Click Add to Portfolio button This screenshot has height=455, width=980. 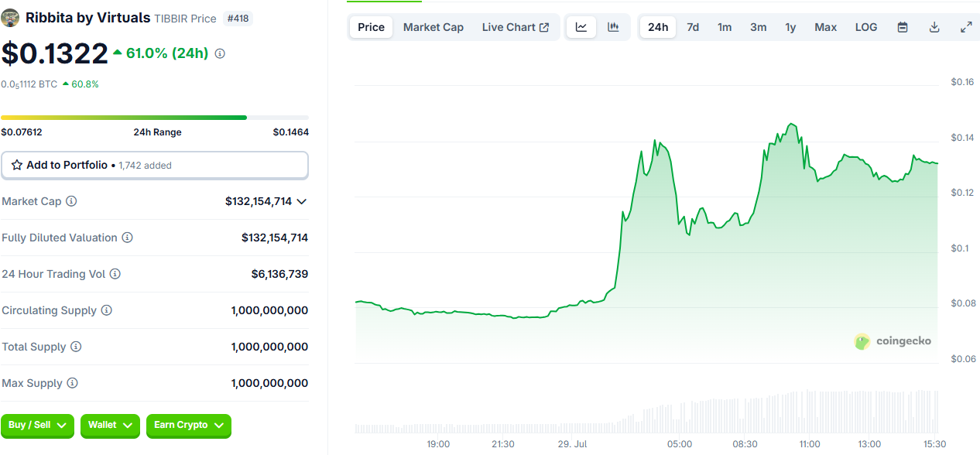click(155, 165)
